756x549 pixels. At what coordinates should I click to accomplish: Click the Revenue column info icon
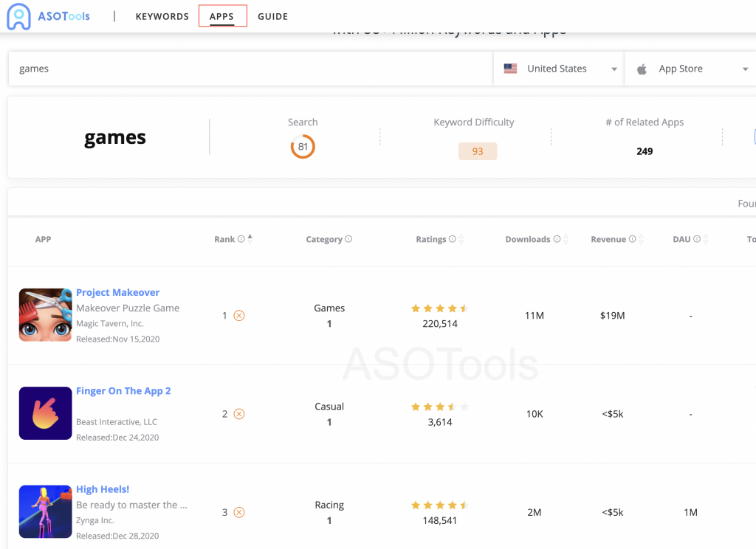[x=632, y=239]
